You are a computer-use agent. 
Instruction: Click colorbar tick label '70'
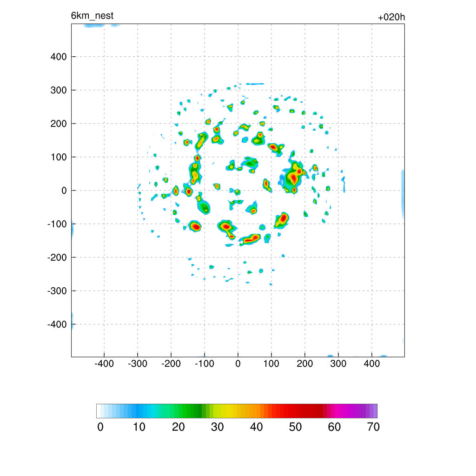coord(373,427)
